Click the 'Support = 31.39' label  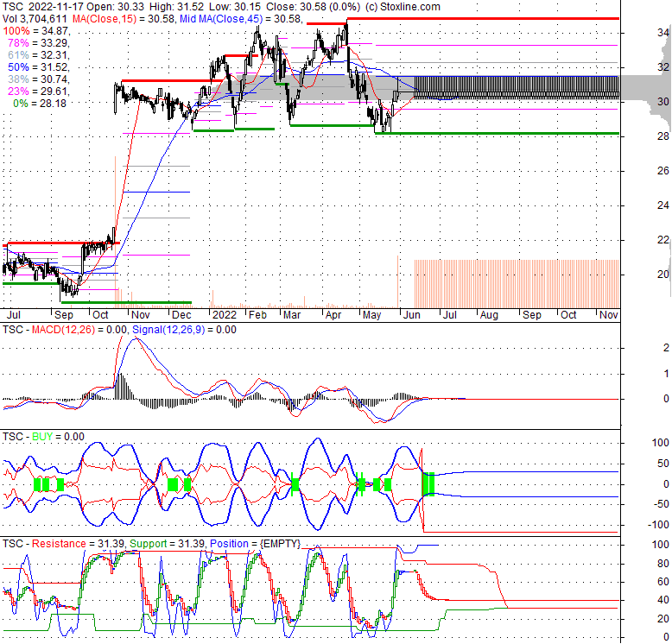click(x=168, y=543)
